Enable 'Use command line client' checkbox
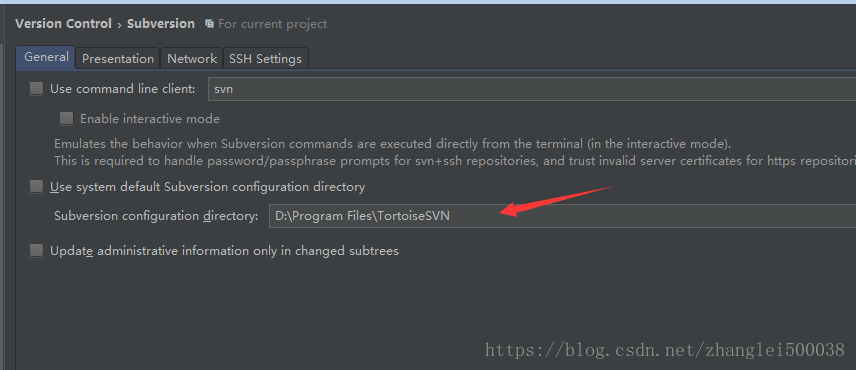Viewport: 856px width, 370px height. click(x=37, y=88)
